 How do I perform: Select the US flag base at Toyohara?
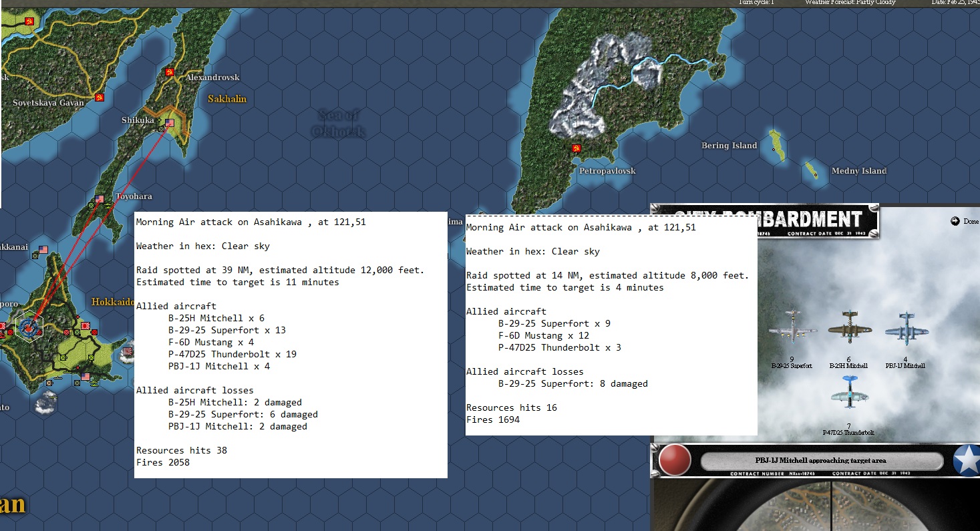100,199
